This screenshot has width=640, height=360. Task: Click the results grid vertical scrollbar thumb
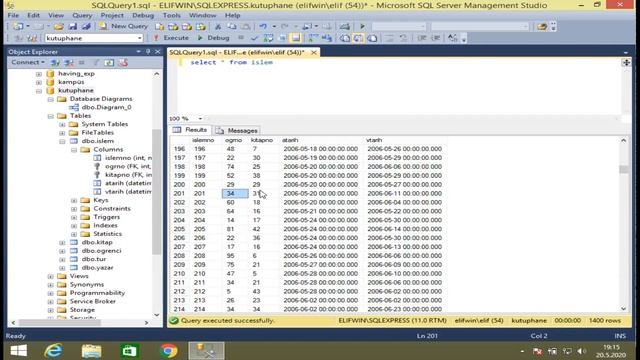coord(624,169)
